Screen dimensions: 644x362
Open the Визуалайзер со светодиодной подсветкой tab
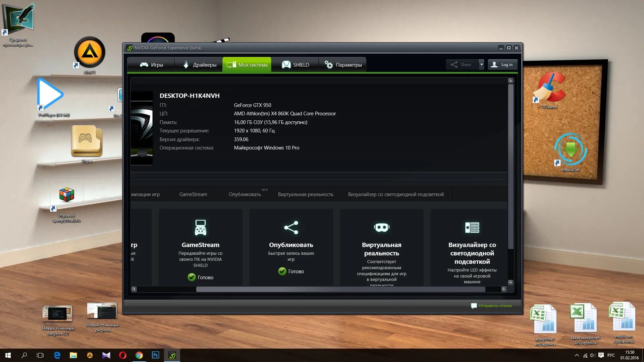[x=396, y=194]
